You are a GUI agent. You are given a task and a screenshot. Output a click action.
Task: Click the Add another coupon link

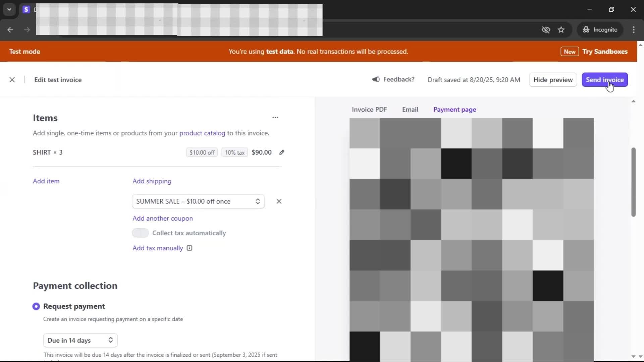163,218
